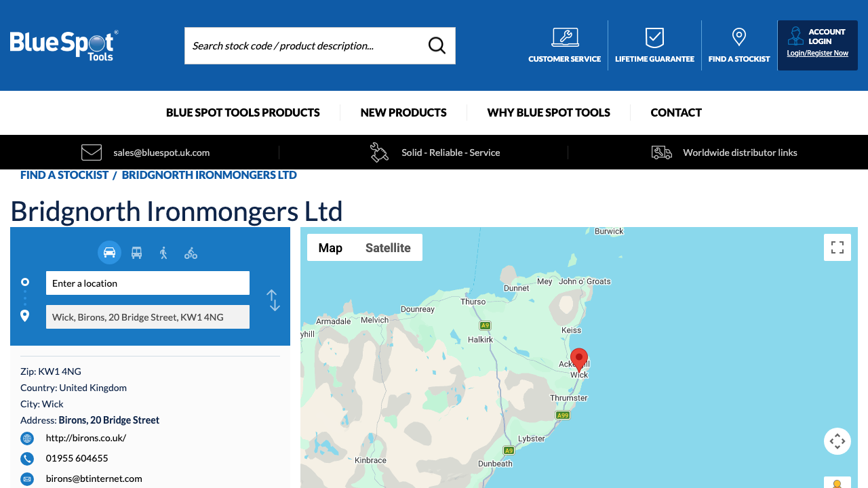Open the CONTACT menu item

click(676, 113)
